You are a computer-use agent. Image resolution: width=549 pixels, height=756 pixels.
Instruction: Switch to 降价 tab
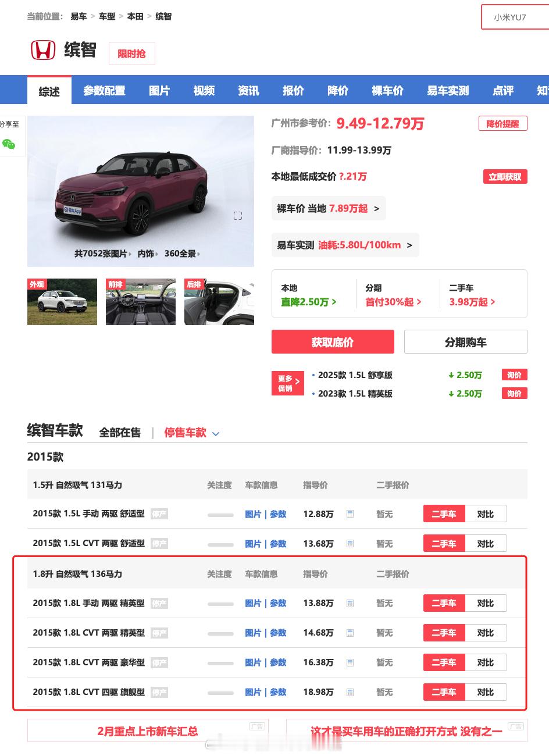coord(338,91)
